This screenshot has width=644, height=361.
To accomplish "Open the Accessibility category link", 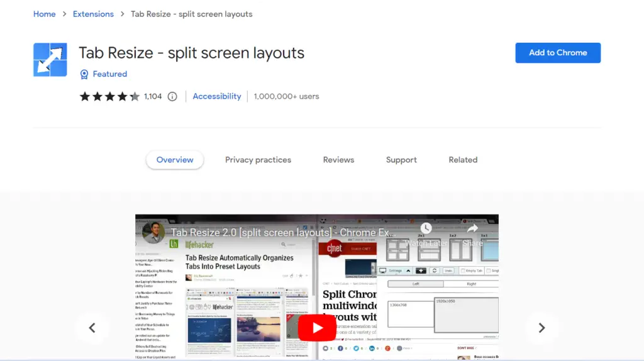I will (217, 96).
